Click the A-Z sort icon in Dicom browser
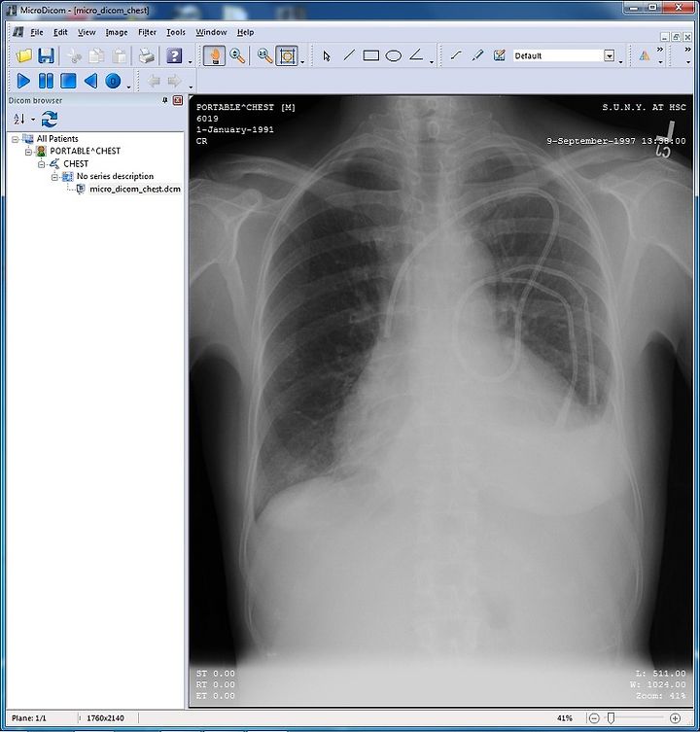Image resolution: width=700 pixels, height=732 pixels. [19, 119]
